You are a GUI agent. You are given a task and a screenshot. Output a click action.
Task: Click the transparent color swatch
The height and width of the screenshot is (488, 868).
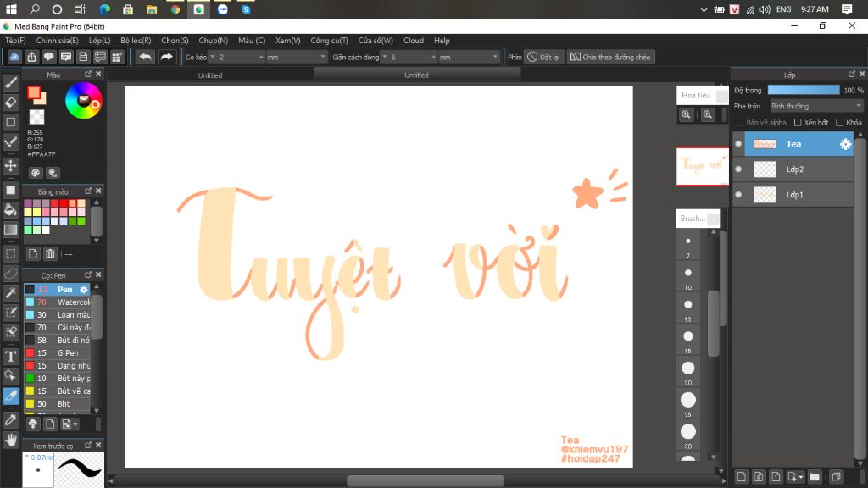point(36,117)
